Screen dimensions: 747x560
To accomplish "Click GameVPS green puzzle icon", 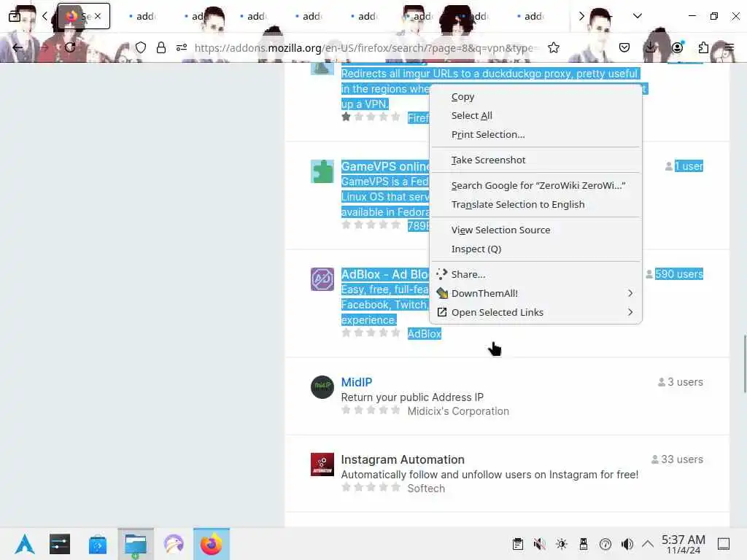I will (322, 171).
